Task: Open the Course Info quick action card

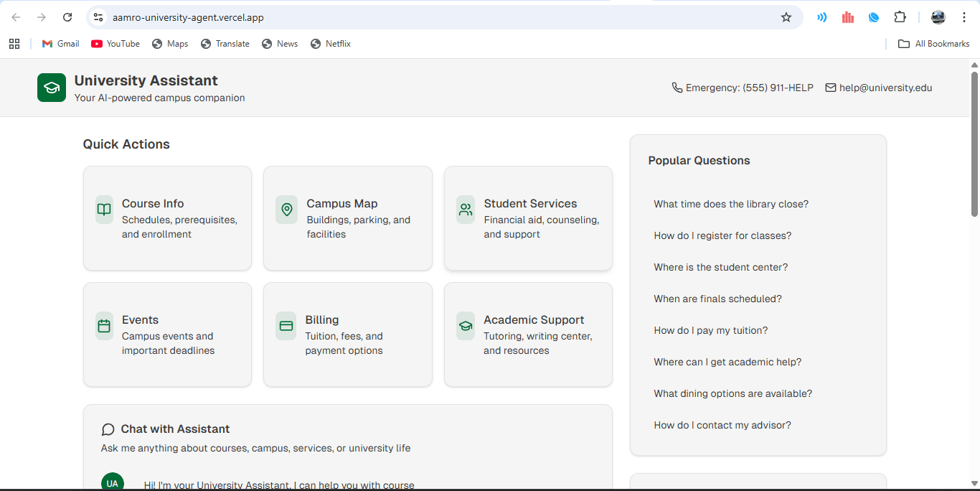Action: tap(168, 218)
